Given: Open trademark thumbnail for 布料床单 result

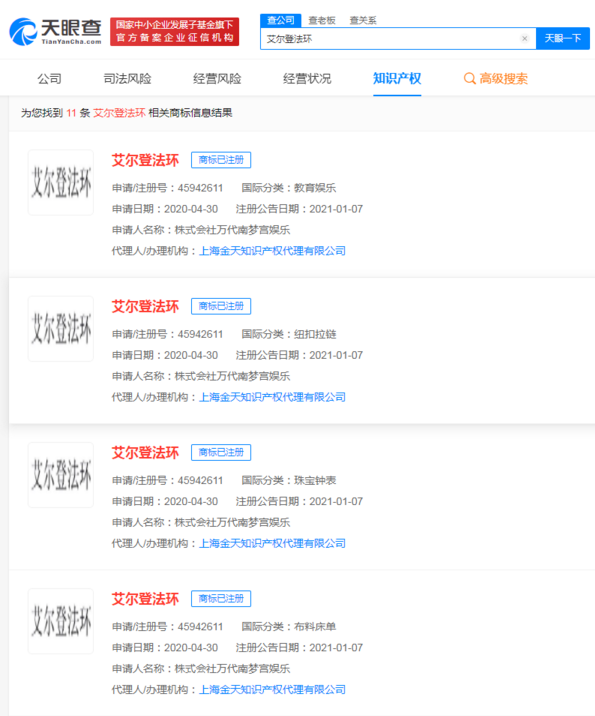Looking at the screenshot, I should [61, 621].
